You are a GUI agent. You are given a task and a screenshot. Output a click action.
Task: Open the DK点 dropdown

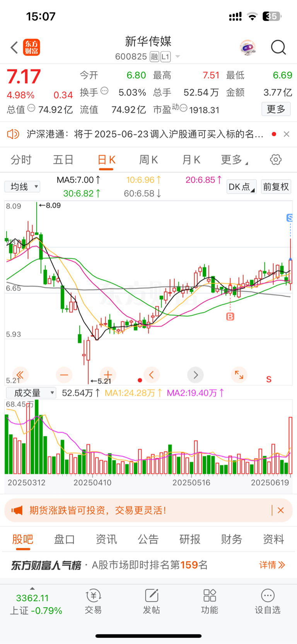pos(241,187)
